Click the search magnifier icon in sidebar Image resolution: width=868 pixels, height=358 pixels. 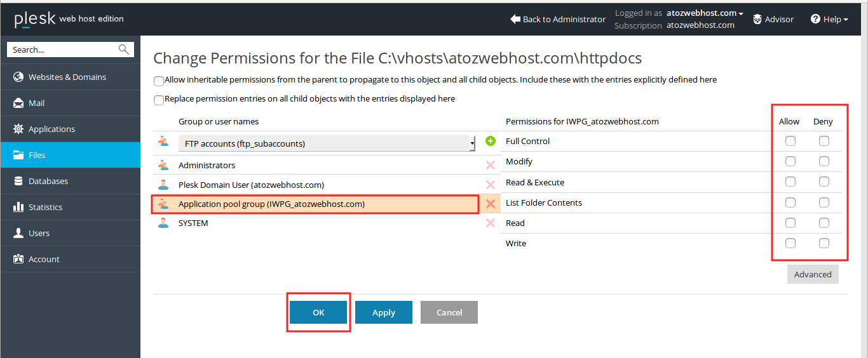pyautogui.click(x=124, y=50)
